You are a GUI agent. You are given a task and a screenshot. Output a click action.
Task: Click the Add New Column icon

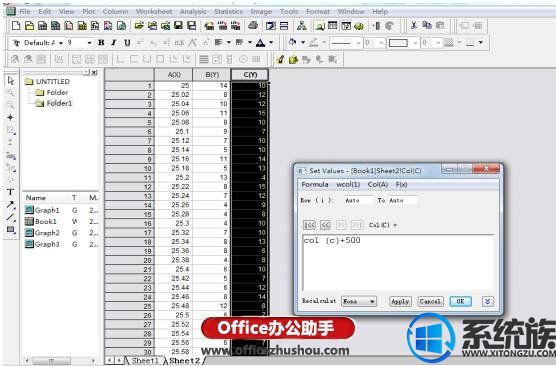click(376, 26)
